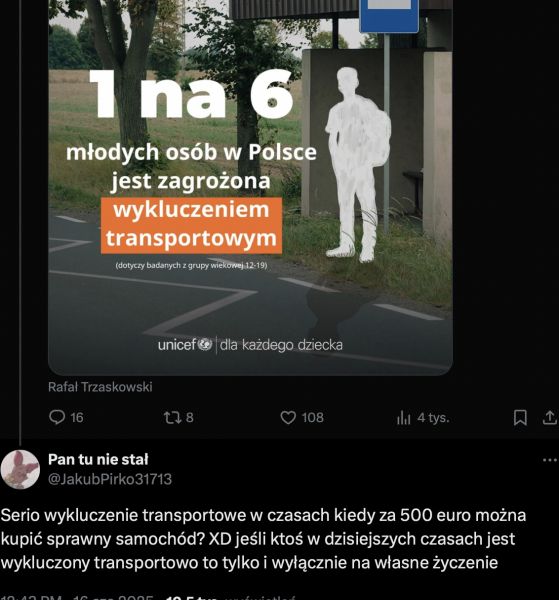Viewport: 559px width, 600px height.
Task: Click the 108 likes count
Action: [x=313, y=417]
